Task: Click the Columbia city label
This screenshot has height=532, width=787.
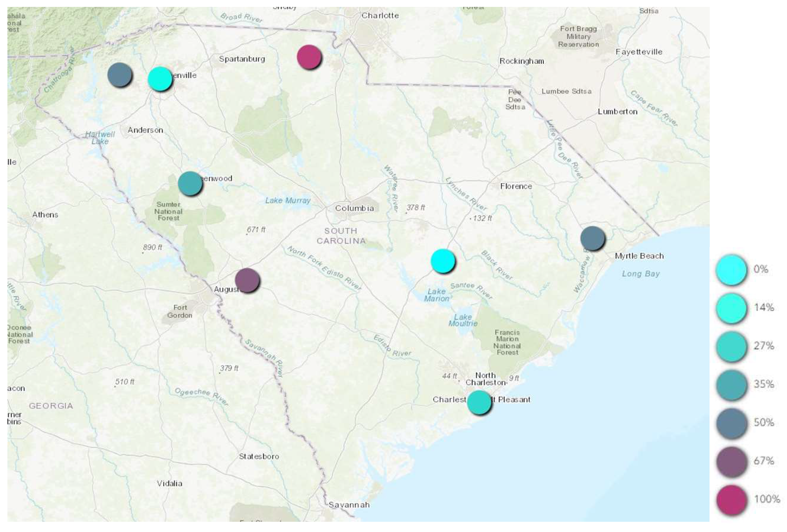Action: tap(354, 208)
